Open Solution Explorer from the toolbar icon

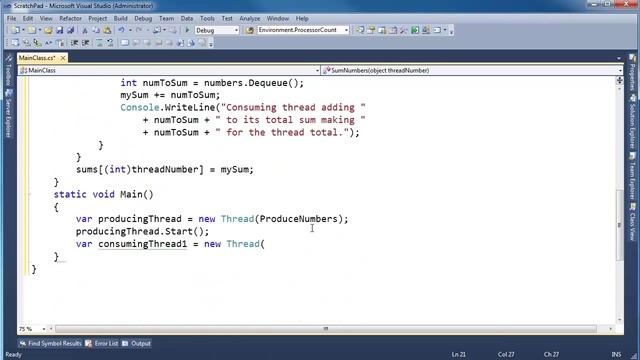(x=360, y=30)
